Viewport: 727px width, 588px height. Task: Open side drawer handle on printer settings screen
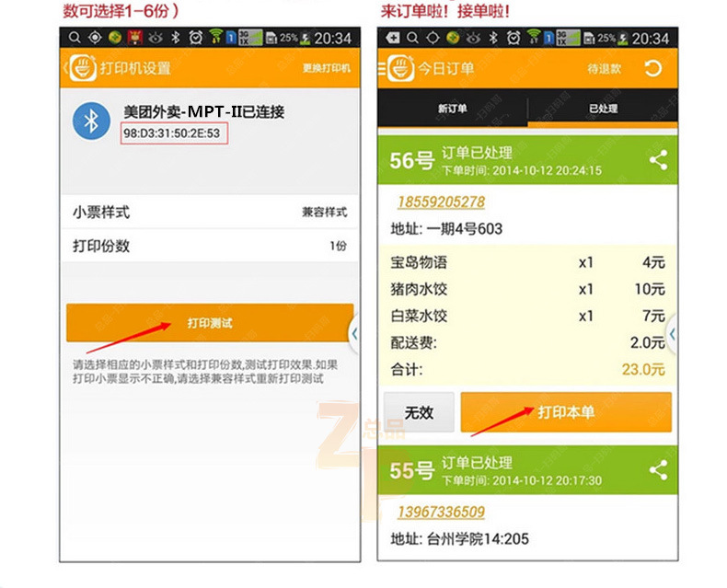click(354, 333)
